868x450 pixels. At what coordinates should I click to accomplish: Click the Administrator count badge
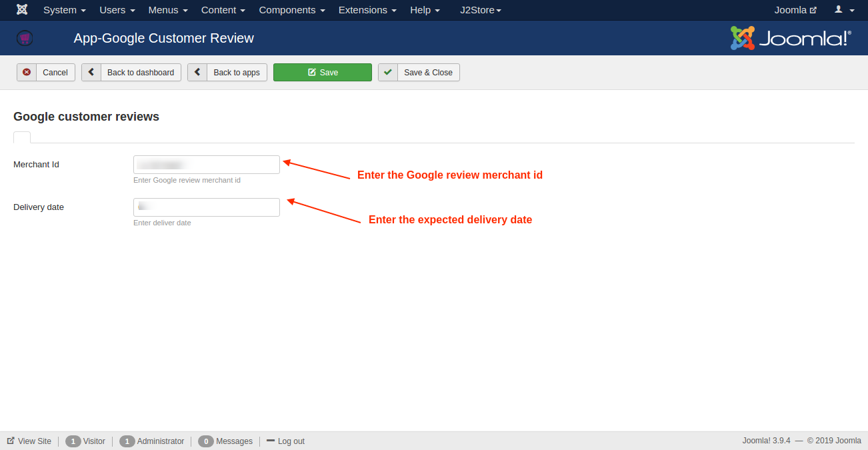click(x=127, y=441)
